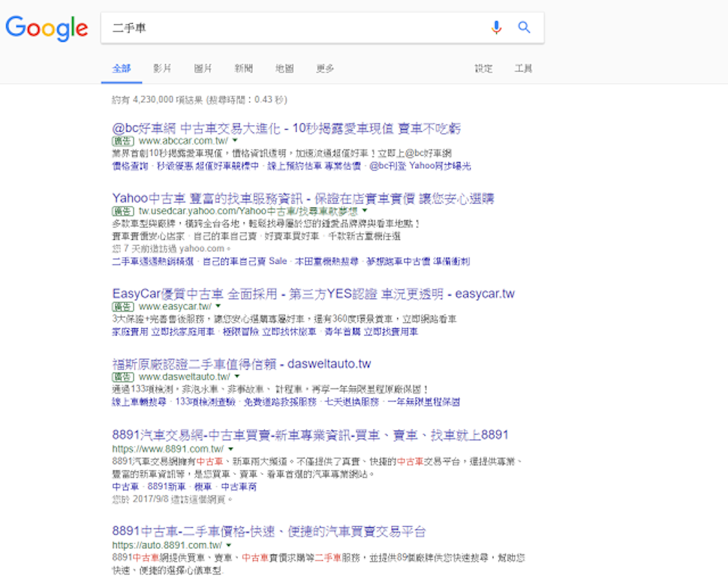Click the 線上預約估車 專業估價 sitelink
728x585 pixels.
tap(314, 166)
